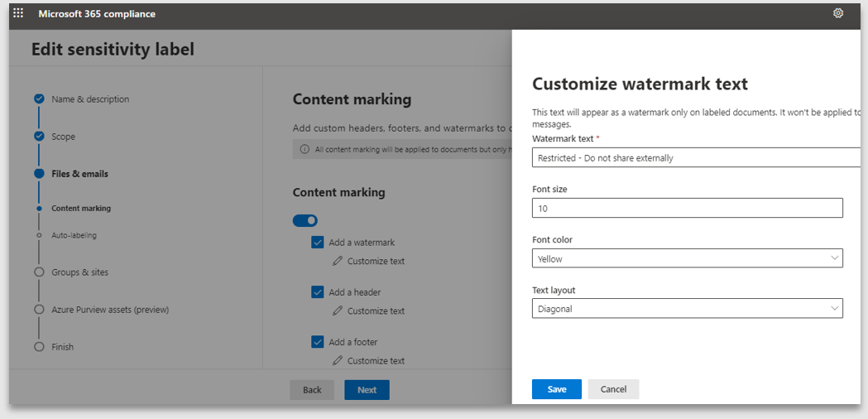The image size is (868, 419).
Task: Click the info icon in content marking notice
Action: (x=305, y=149)
